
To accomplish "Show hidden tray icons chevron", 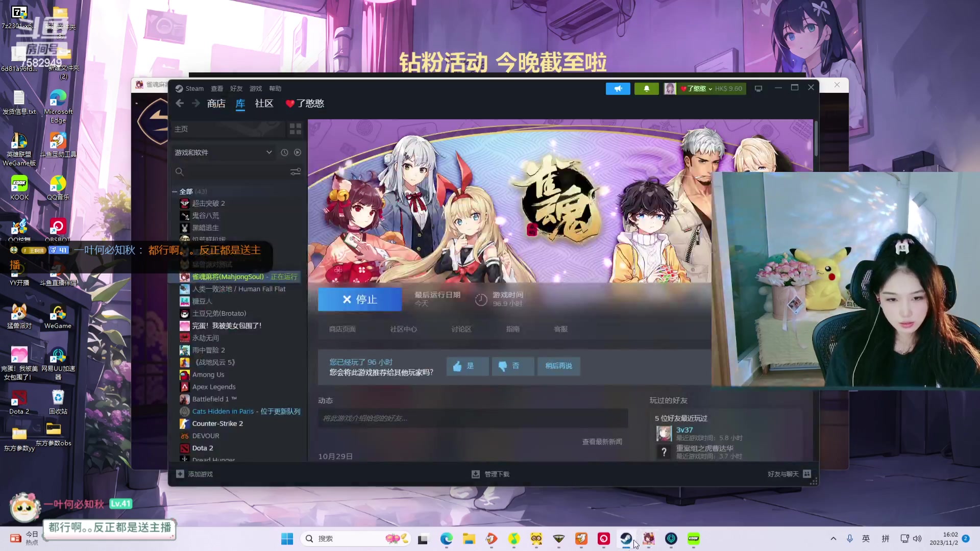I will point(833,539).
